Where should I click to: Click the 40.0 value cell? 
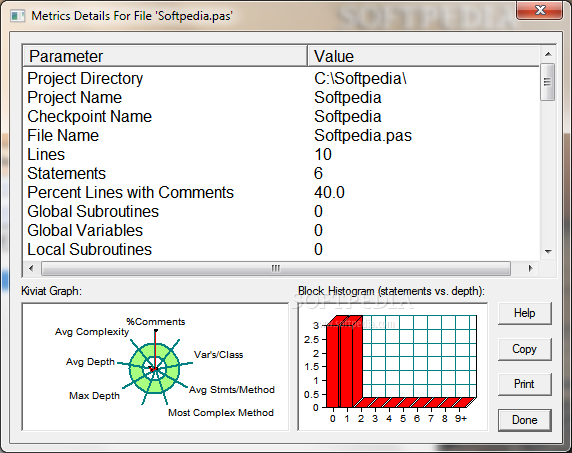coord(329,192)
